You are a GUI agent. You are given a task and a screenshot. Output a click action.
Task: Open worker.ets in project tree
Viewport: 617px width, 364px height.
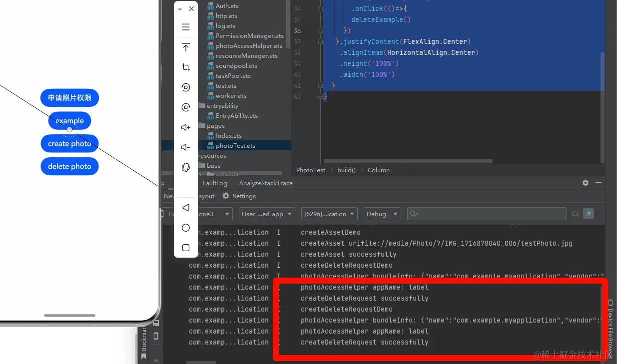(x=231, y=96)
